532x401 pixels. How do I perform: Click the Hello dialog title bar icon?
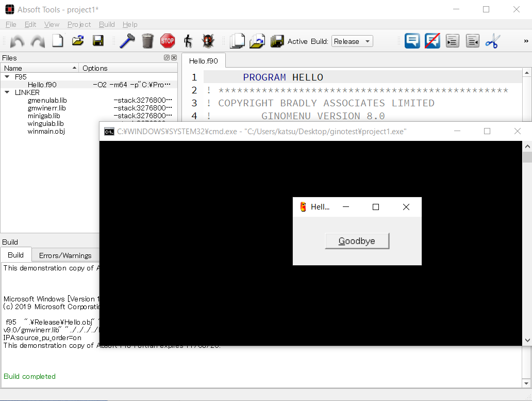point(303,207)
